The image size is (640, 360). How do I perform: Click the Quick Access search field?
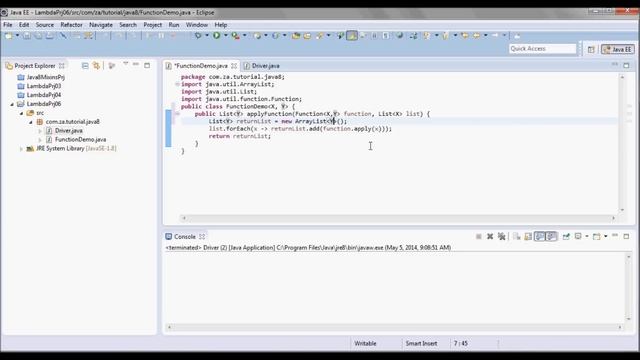click(x=542, y=49)
